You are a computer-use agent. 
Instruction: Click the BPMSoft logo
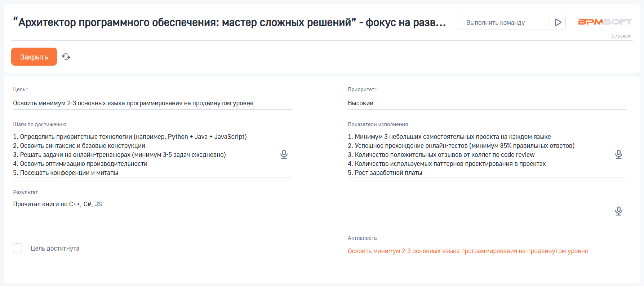point(605,22)
